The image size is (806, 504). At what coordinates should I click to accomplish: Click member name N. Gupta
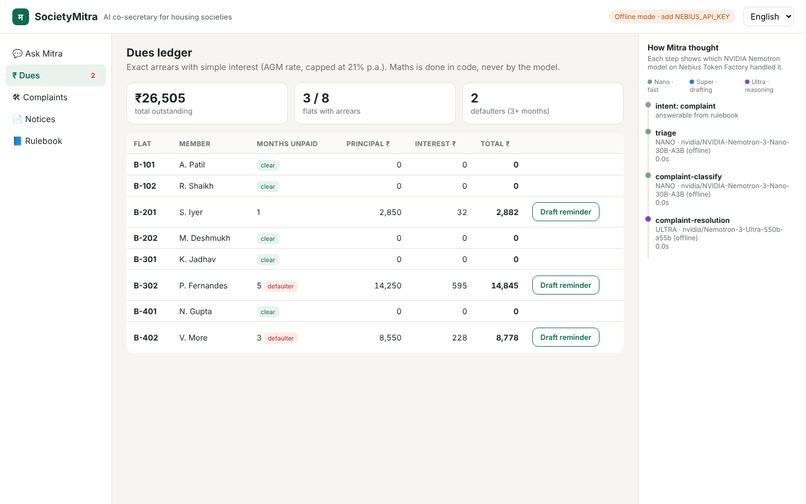click(x=195, y=311)
